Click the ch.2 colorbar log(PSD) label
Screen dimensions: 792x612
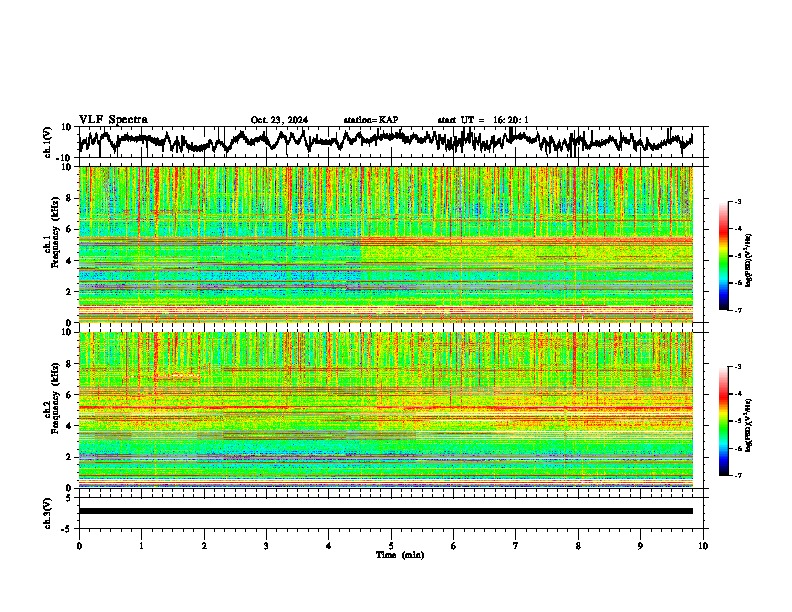(748, 425)
